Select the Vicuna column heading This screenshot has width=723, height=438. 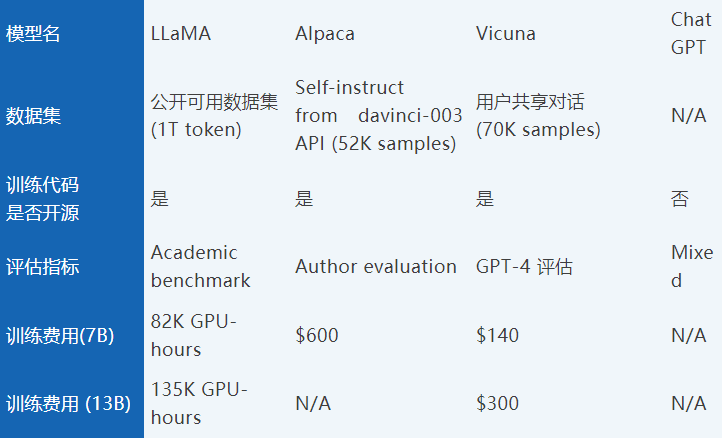click(505, 34)
